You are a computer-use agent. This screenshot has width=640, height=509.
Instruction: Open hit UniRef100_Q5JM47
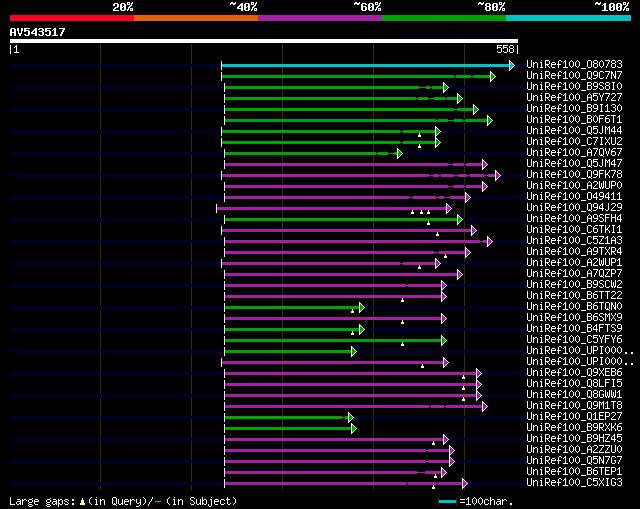tap(574, 164)
